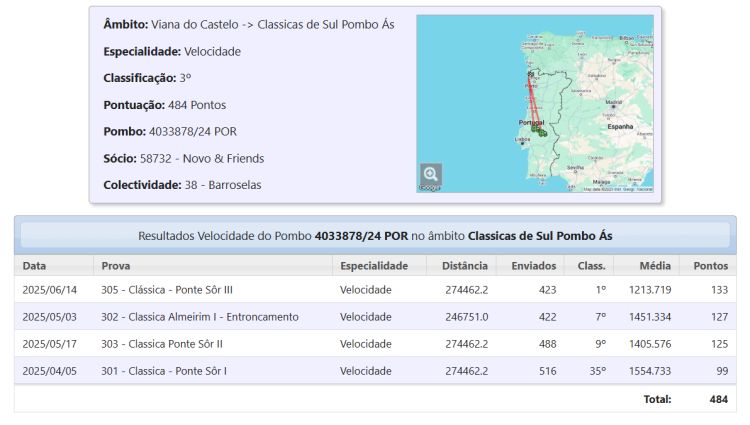
Task: Sort table by the Prova column header
Action: [116, 266]
